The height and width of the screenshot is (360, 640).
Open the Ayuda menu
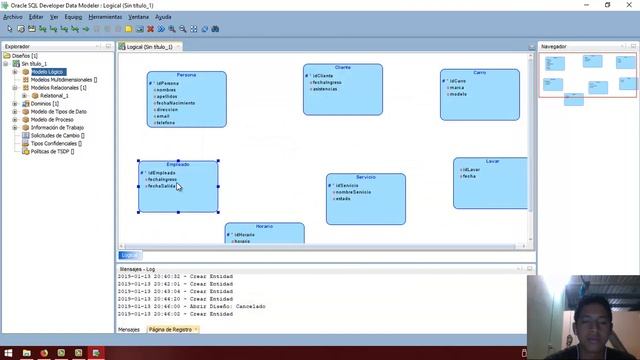click(163, 17)
